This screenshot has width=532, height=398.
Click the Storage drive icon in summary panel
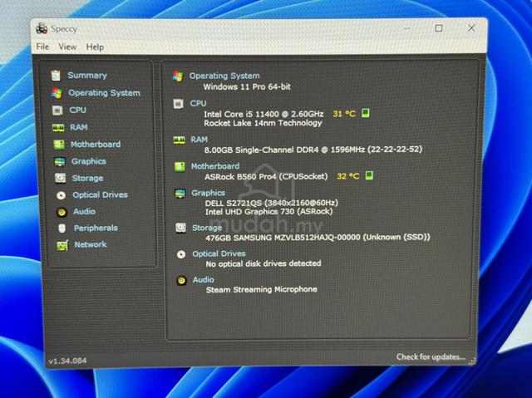coord(181,228)
